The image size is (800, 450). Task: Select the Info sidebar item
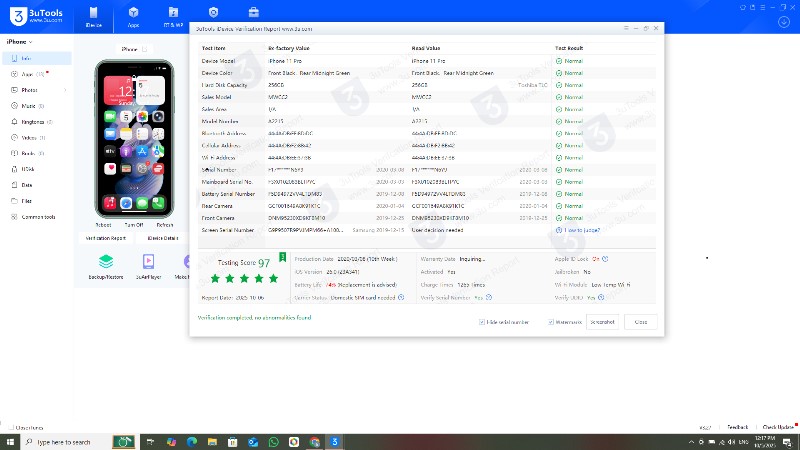[25, 58]
